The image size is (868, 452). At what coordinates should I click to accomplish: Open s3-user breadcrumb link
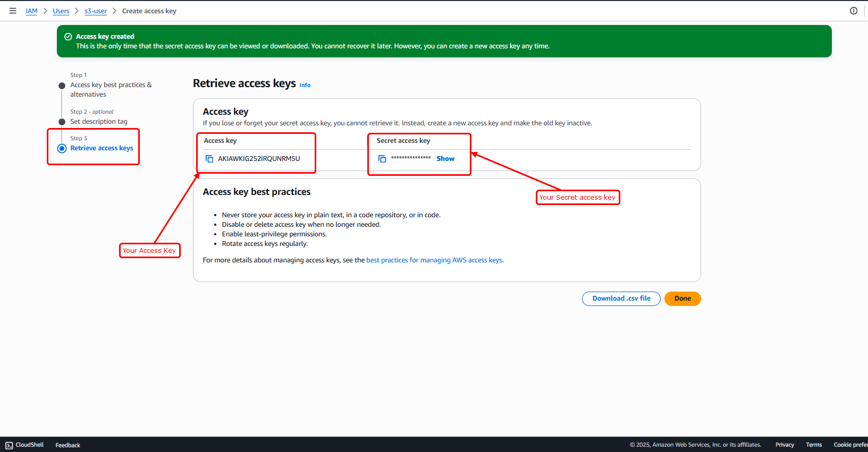[x=96, y=11]
